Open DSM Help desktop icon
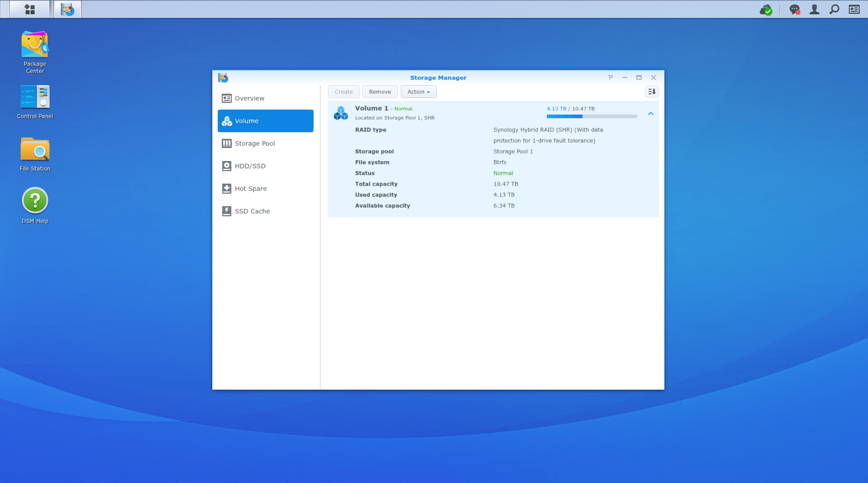The image size is (868, 483). tap(35, 205)
